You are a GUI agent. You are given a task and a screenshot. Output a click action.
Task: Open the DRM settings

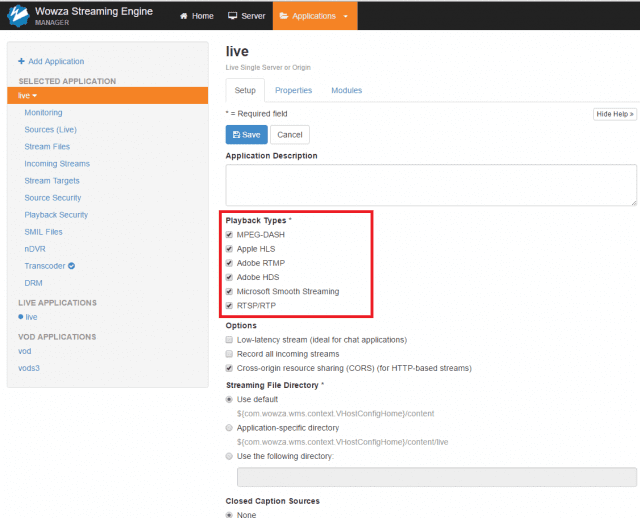[x=33, y=283]
